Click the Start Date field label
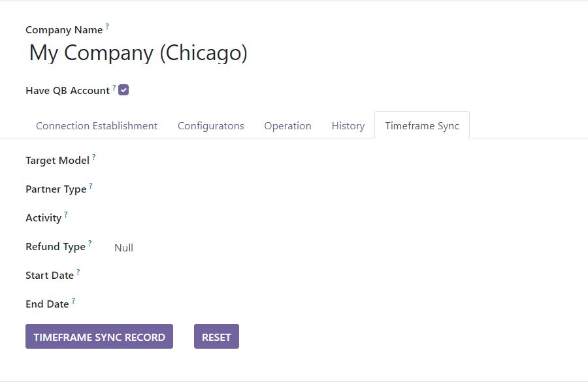 point(49,276)
